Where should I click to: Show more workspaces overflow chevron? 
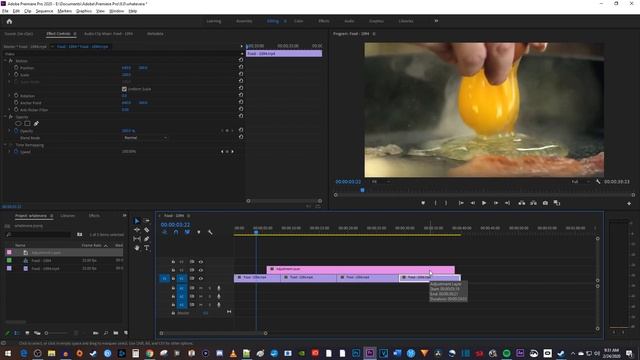(x=436, y=21)
